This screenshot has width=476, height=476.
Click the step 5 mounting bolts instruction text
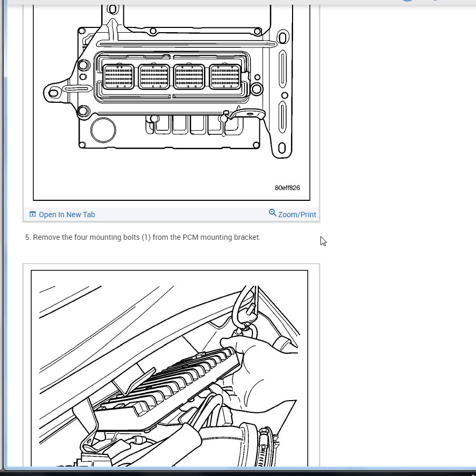pyautogui.click(x=143, y=237)
